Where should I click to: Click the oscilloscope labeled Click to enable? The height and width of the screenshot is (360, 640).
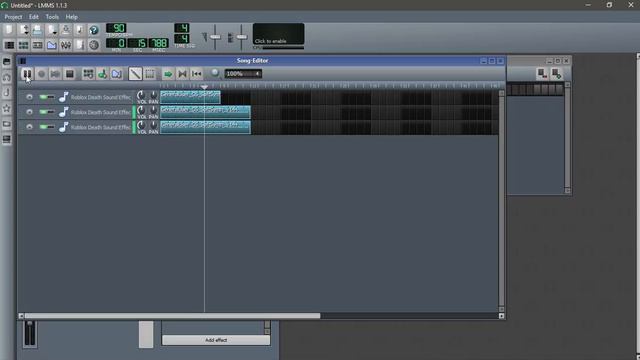tap(278, 34)
